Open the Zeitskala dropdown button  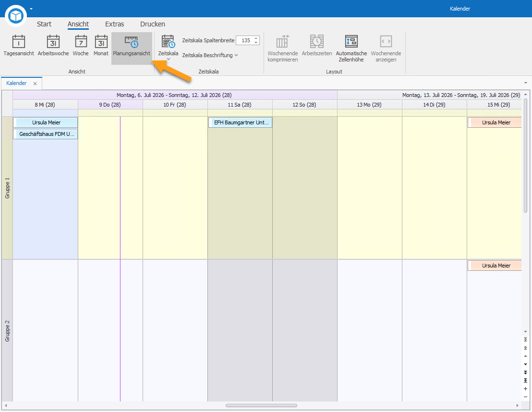[168, 48]
